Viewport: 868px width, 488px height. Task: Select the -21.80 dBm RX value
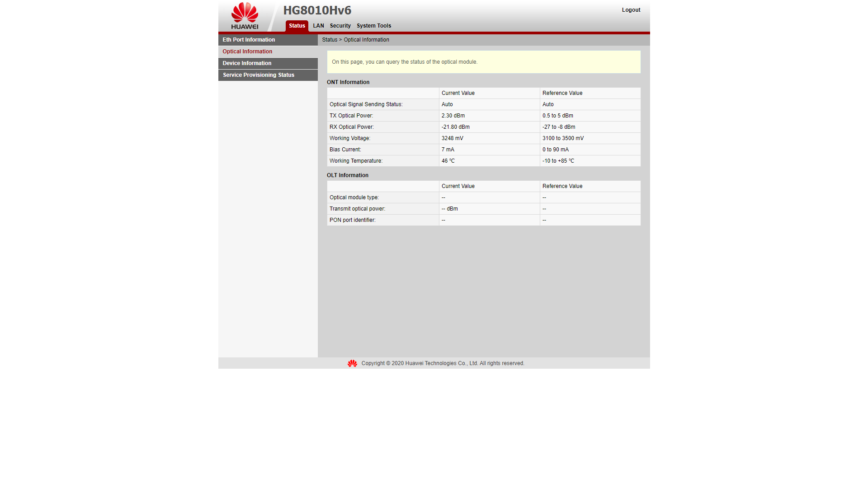click(x=456, y=127)
